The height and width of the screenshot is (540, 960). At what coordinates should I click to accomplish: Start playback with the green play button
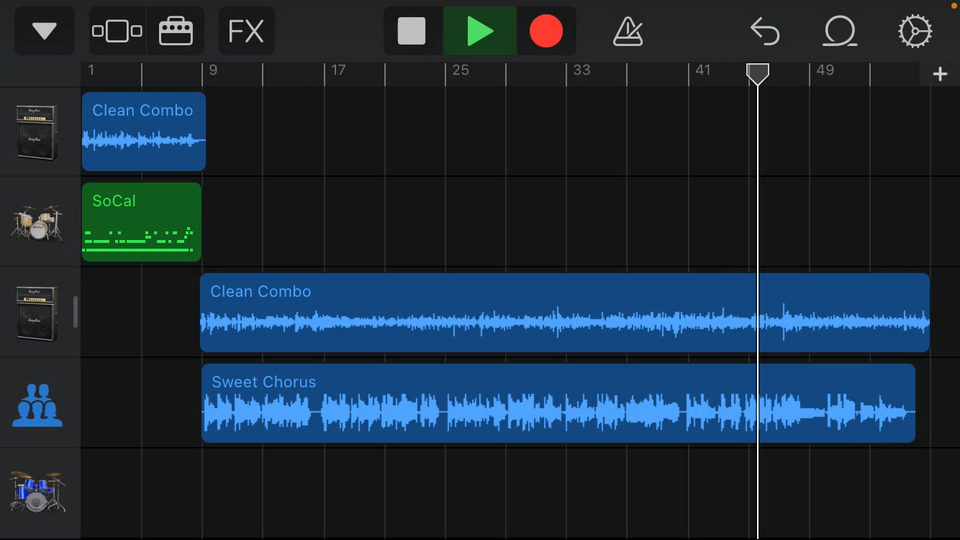pyautogui.click(x=479, y=31)
